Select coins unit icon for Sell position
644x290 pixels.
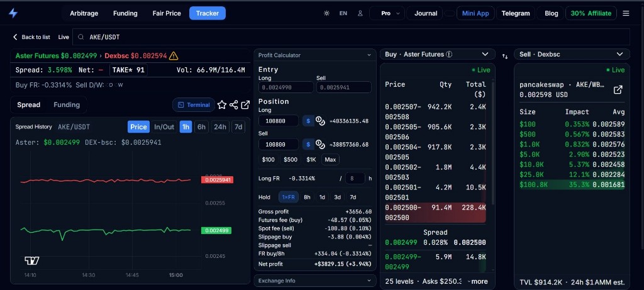tap(320, 144)
